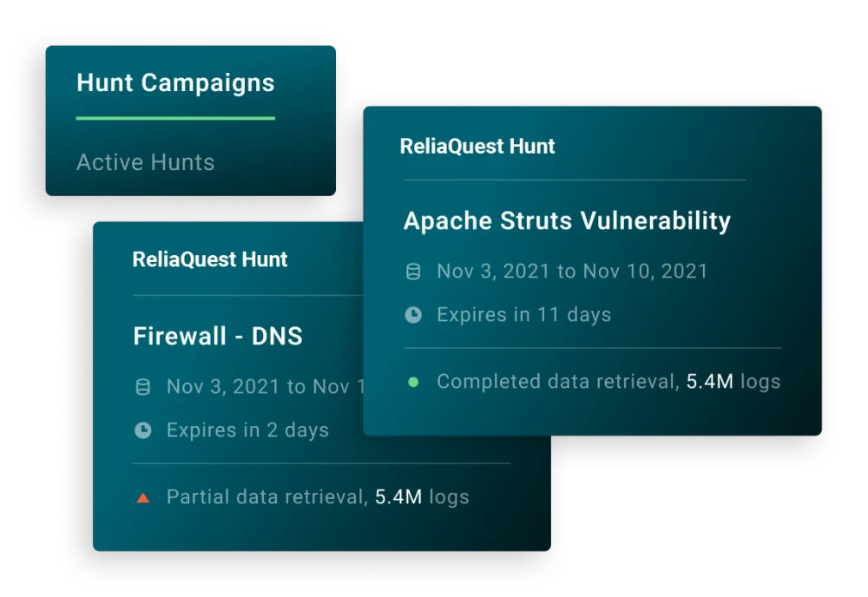
Task: Click the orange partial retrieval warning triangle
Action: point(143,498)
